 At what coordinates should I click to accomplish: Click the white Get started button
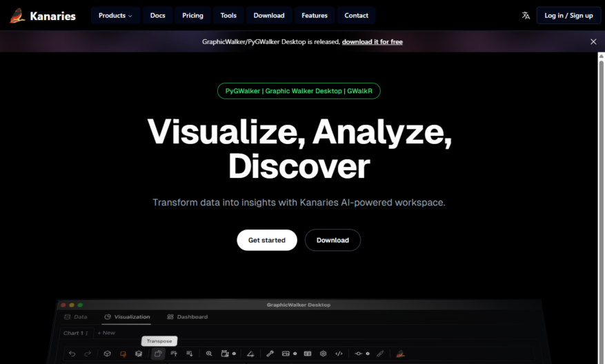tap(267, 240)
